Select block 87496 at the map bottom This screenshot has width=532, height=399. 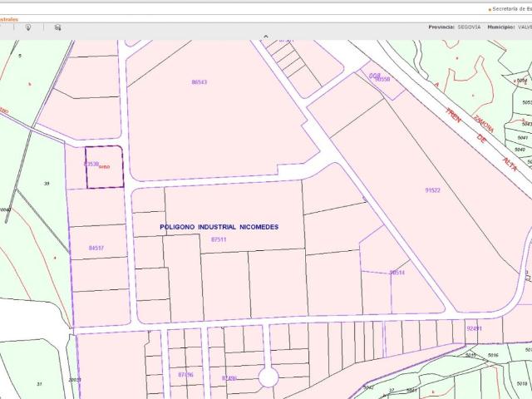[x=185, y=375]
